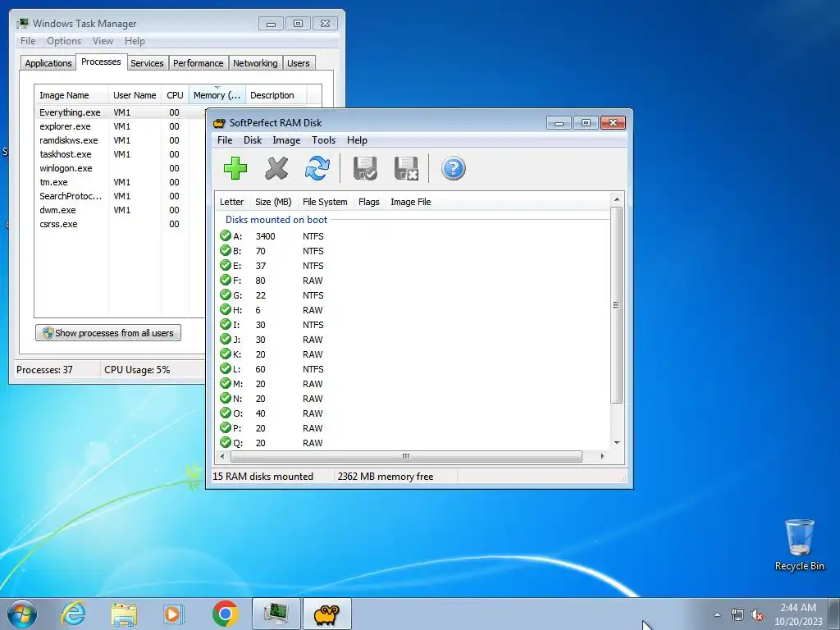
Task: Click green check icon of disk E:
Action: (226, 265)
